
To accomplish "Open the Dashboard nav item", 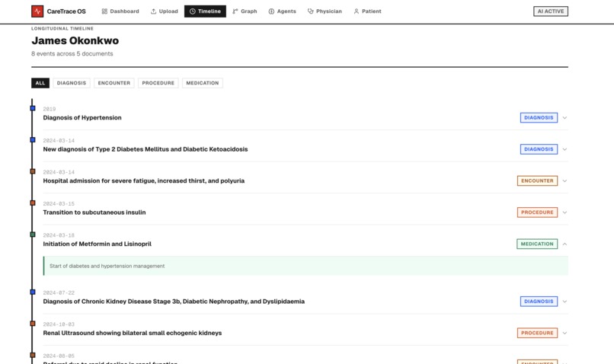I will tap(120, 11).
